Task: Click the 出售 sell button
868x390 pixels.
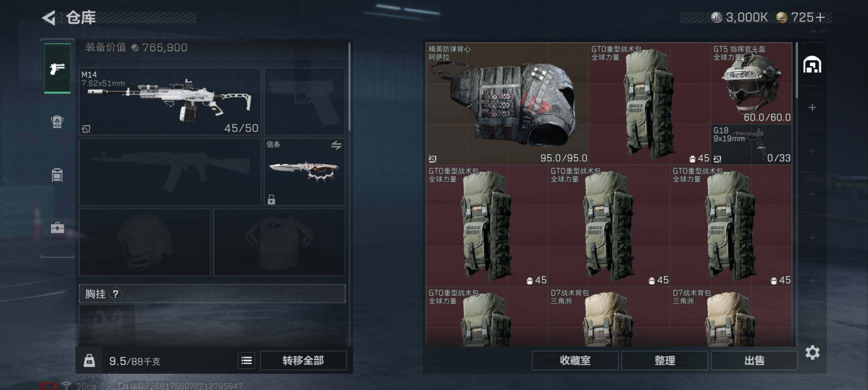Action: click(x=754, y=360)
